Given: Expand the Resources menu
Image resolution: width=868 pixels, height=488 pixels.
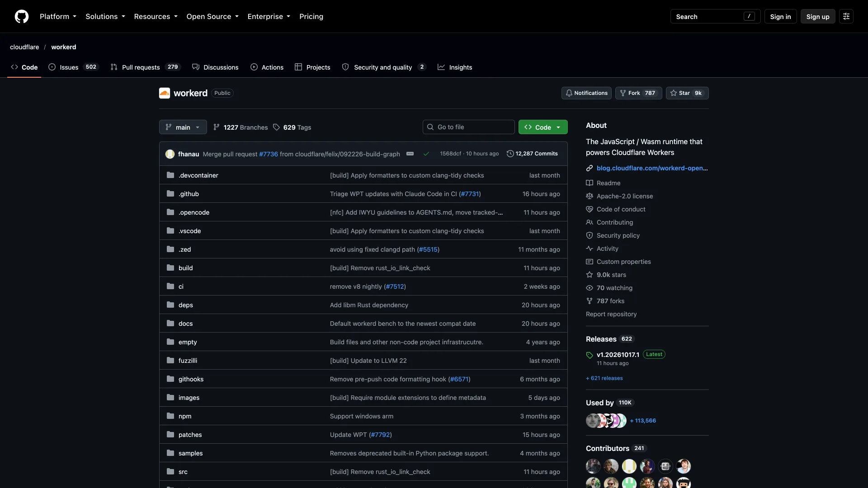Looking at the screenshot, I should coord(156,17).
